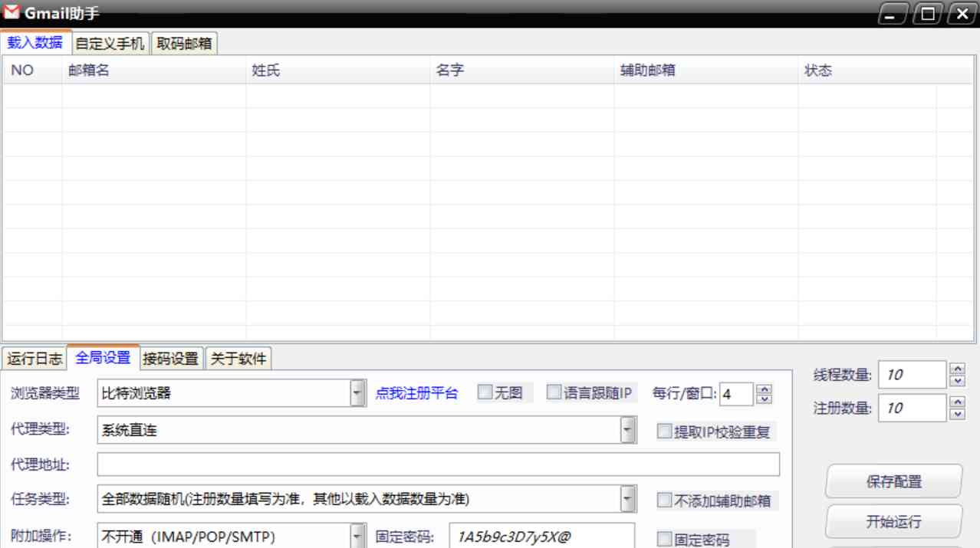The width and height of the screenshot is (980, 548).
Task: Switch to the 载入数据 tab
Action: tap(35, 43)
